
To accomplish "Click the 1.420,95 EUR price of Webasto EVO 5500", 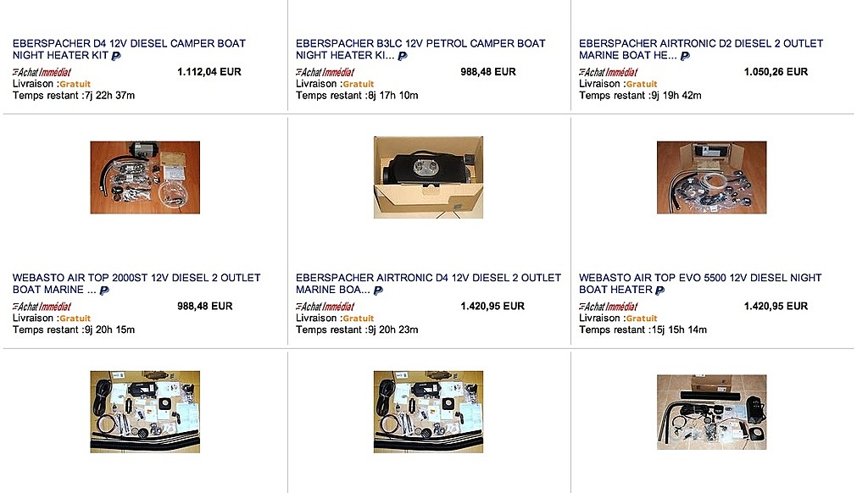I will [776, 306].
